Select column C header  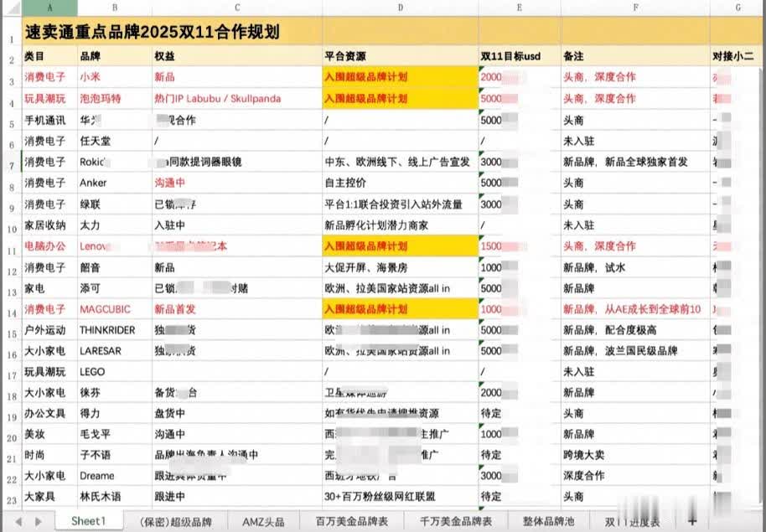pyautogui.click(x=237, y=8)
